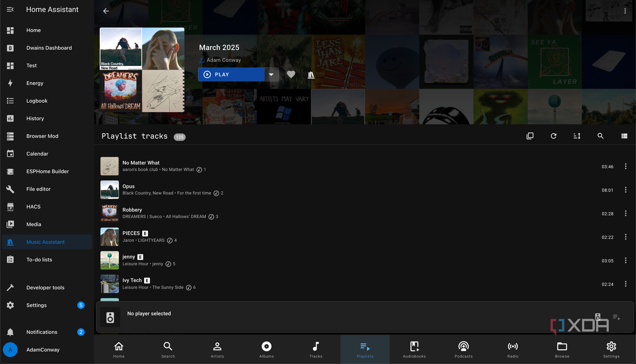Screen dimensions: 636x364
Task: Open the Logbook panel
Action: 47,101
